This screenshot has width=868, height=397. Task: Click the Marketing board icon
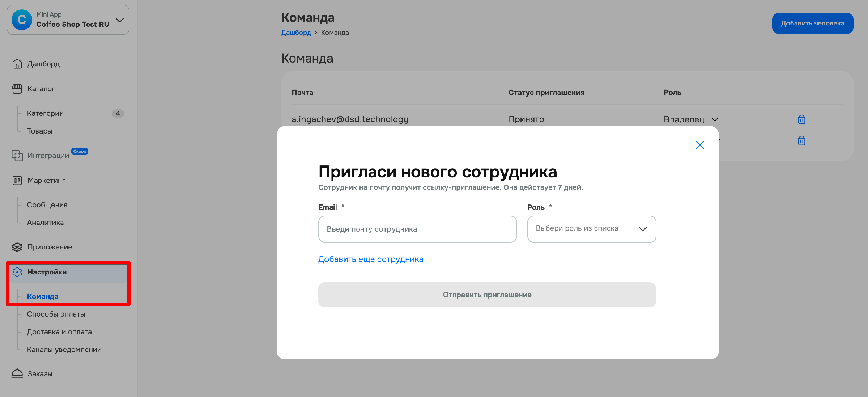pyautogui.click(x=17, y=181)
